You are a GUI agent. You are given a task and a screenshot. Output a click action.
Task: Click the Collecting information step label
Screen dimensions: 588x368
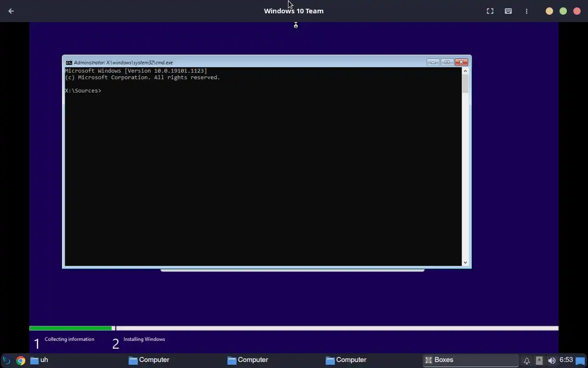click(x=69, y=339)
